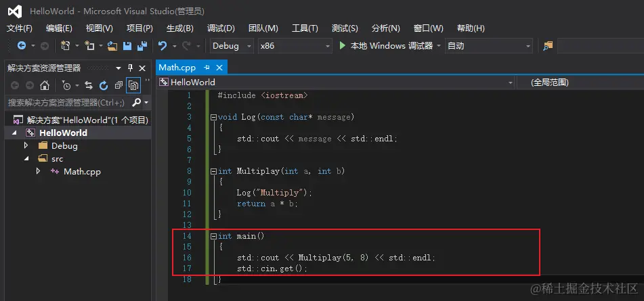The height and width of the screenshot is (301, 644).
Task: Click the Pending Changes Filter clock icon
Action: pyautogui.click(x=66, y=85)
